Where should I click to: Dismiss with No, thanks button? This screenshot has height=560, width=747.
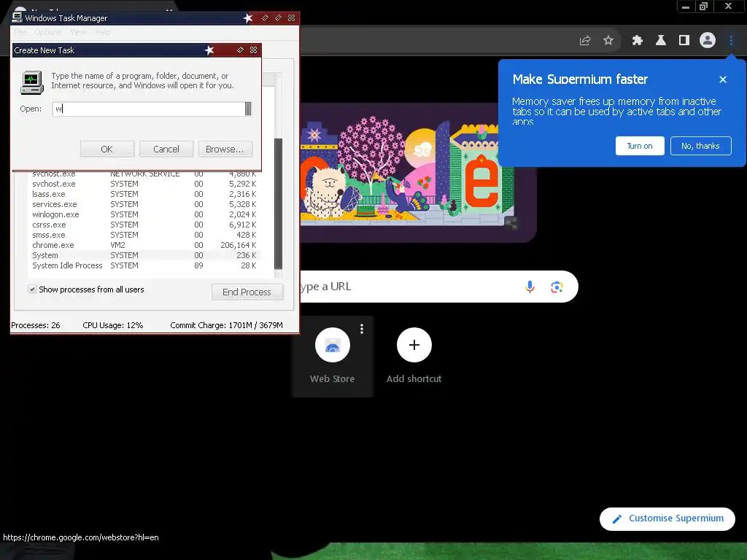[700, 146]
